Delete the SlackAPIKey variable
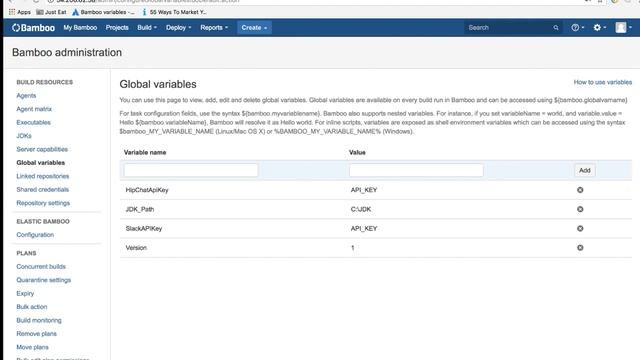 pos(580,228)
